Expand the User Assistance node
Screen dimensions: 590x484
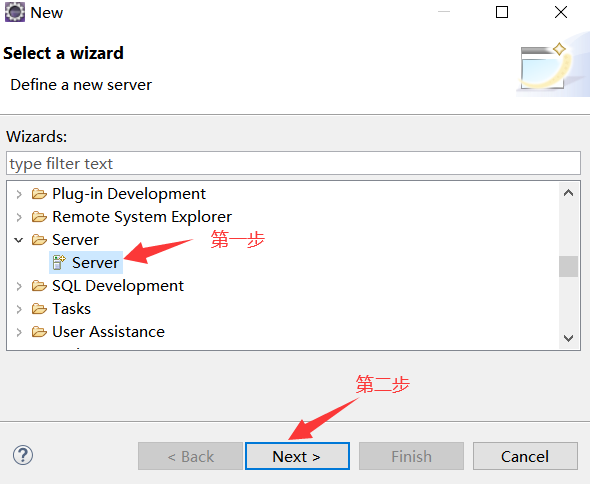(x=19, y=332)
